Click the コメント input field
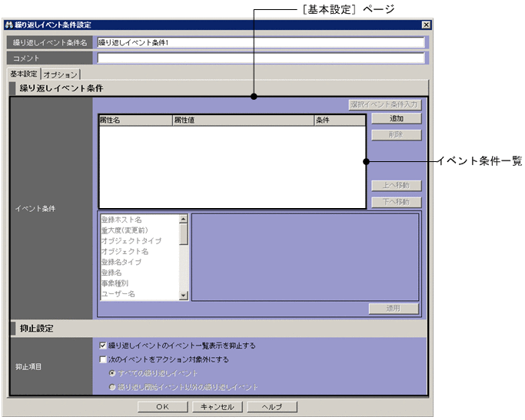Viewport: 525px width, 420px height. pyautogui.click(x=261, y=58)
